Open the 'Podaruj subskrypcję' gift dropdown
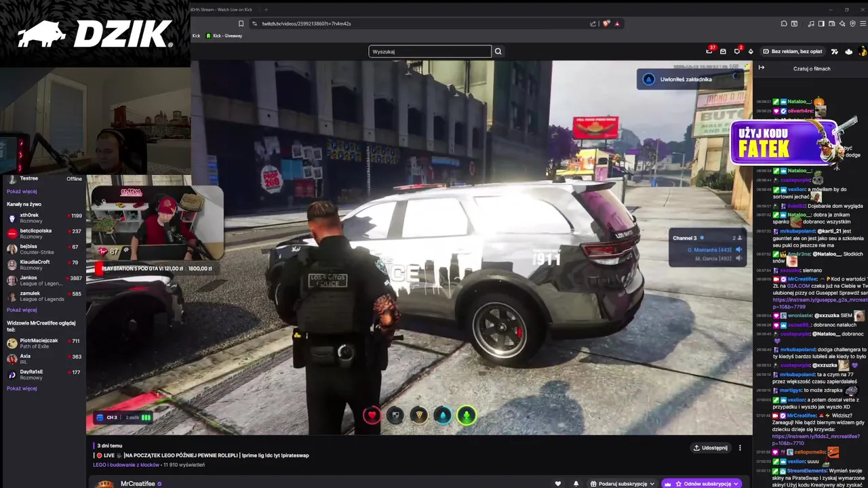Image resolution: width=868 pixels, height=488 pixels. click(622, 484)
